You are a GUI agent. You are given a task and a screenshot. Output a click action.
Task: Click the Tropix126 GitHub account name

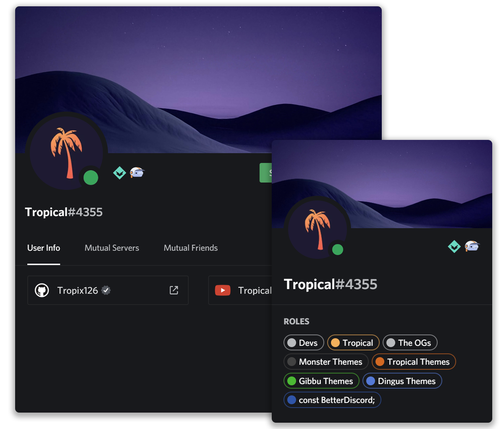pos(78,290)
